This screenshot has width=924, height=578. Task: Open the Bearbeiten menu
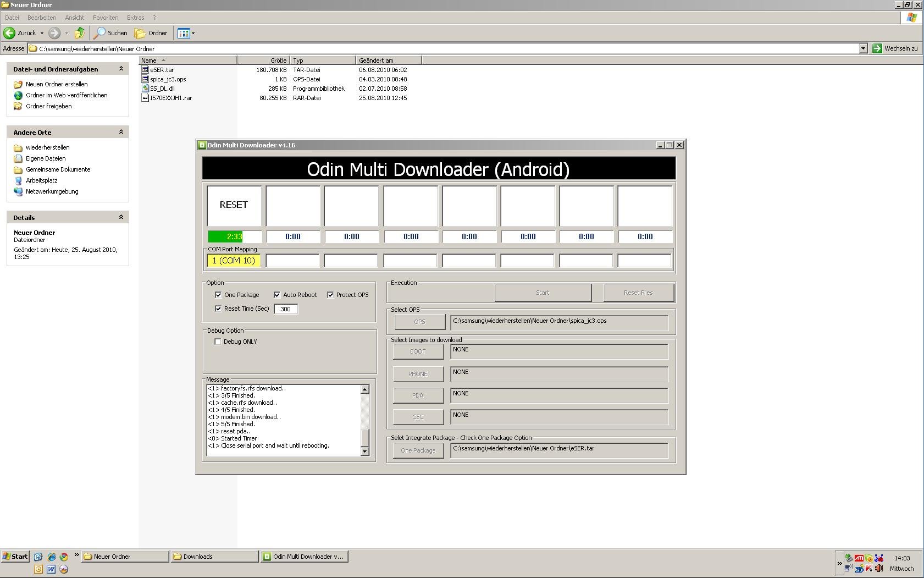pyautogui.click(x=42, y=18)
